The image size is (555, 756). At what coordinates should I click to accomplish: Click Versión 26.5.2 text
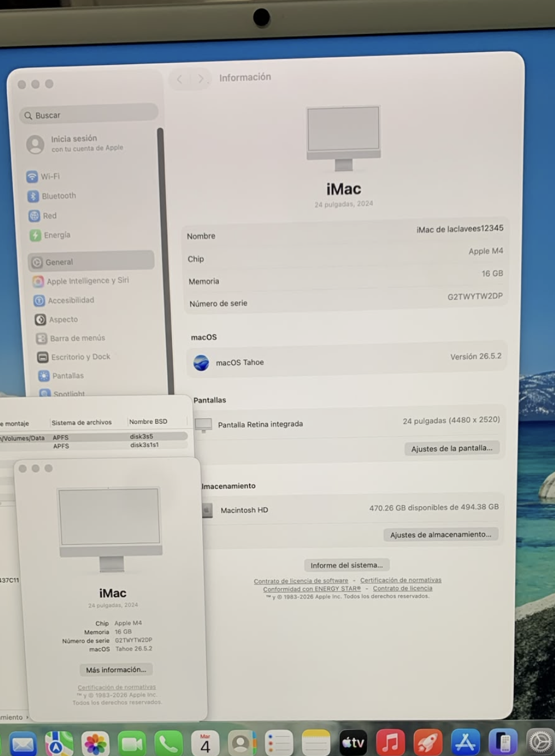475,356
